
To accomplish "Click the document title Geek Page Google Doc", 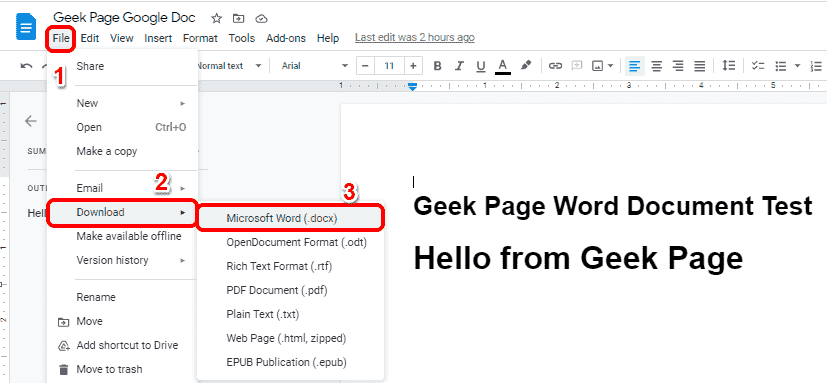I will (x=124, y=17).
